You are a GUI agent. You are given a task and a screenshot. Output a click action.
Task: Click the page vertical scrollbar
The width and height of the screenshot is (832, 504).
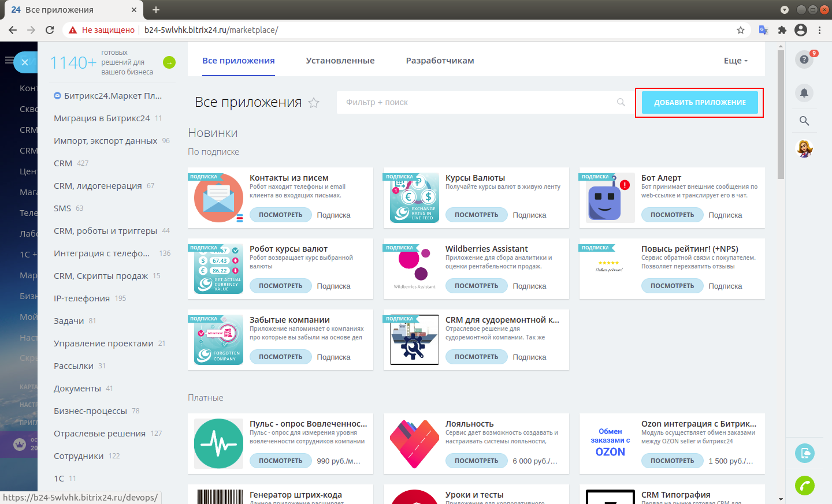(x=781, y=115)
